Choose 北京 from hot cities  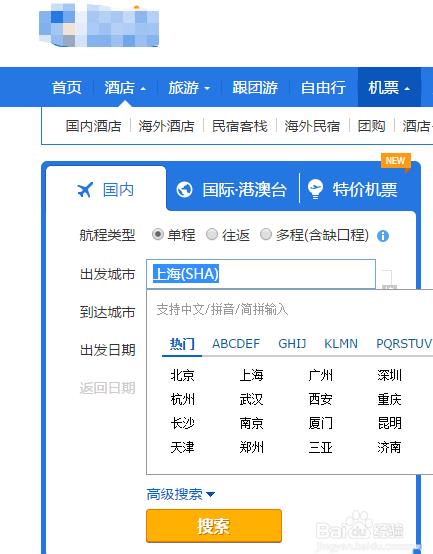[x=182, y=375]
